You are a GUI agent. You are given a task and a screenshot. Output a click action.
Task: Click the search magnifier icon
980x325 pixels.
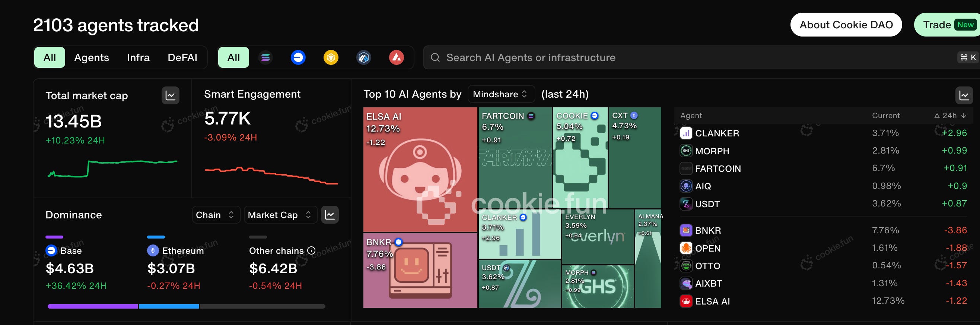tap(435, 57)
